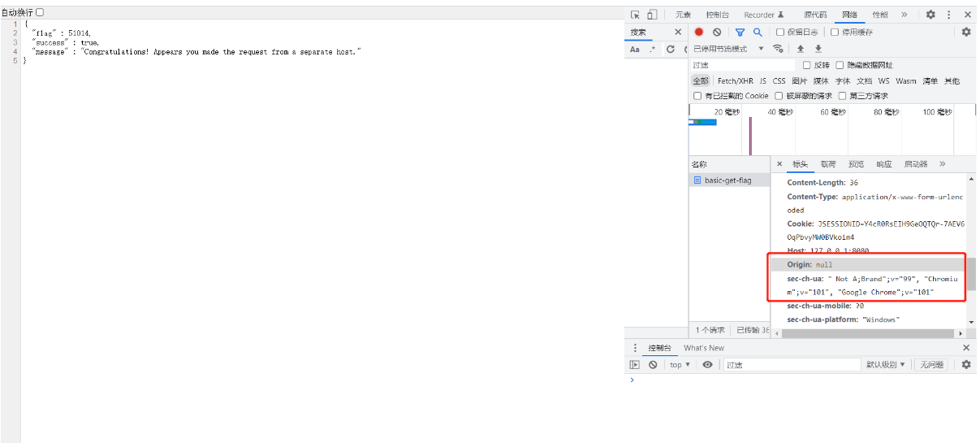Select the basic-get-flag request row
Viewport: 980px width, 443px height.
(x=730, y=180)
